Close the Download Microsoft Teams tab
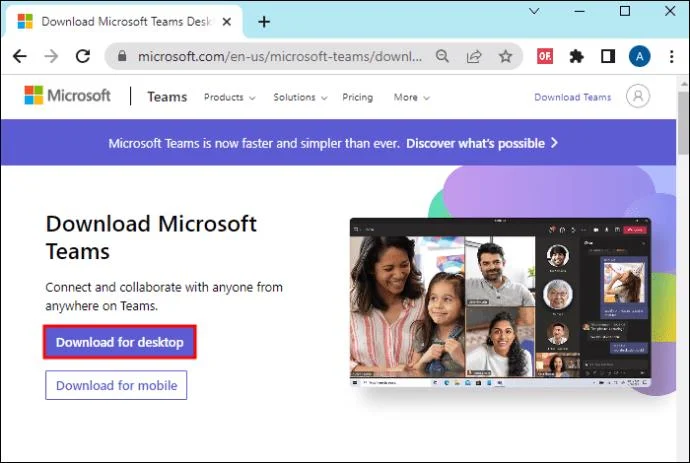Image resolution: width=690 pixels, height=463 pixels. pos(227,22)
